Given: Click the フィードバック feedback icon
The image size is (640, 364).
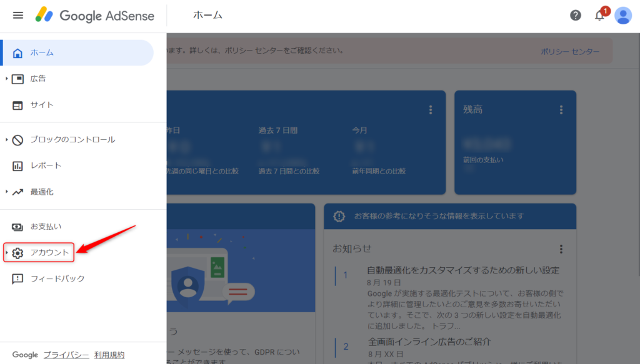Looking at the screenshot, I should pos(17,279).
